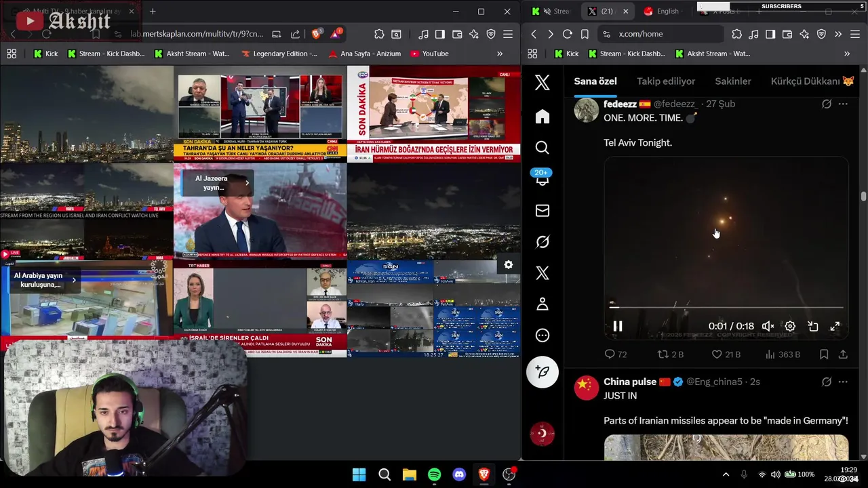This screenshot has height=488, width=868.
Task: Expand the Al Arabiya yayın kuruluşuna overlay
Action: point(74,280)
